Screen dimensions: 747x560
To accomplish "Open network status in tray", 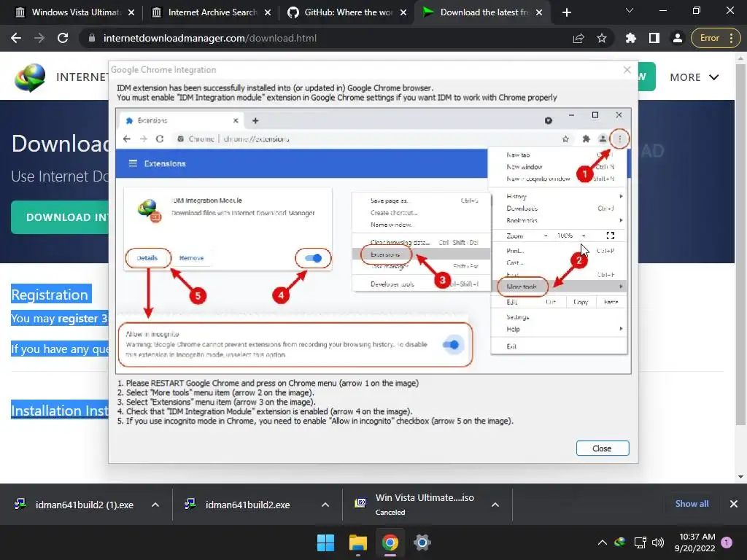I will point(640,542).
